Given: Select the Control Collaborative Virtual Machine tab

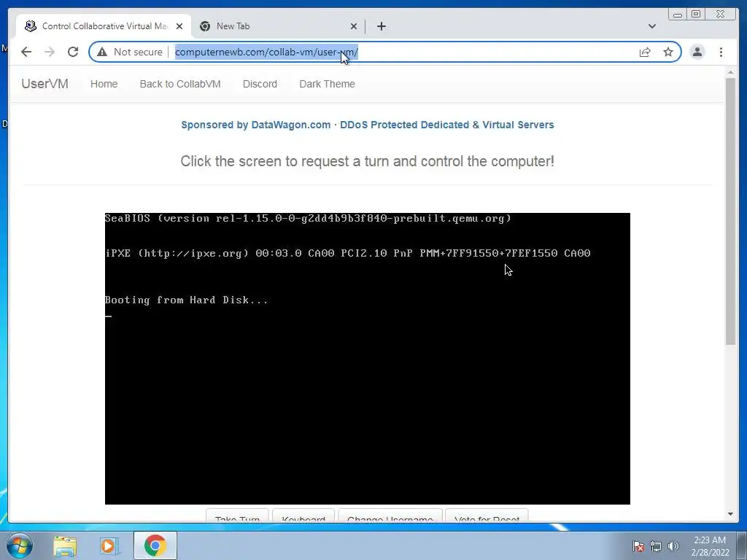Looking at the screenshot, I should pos(104,26).
